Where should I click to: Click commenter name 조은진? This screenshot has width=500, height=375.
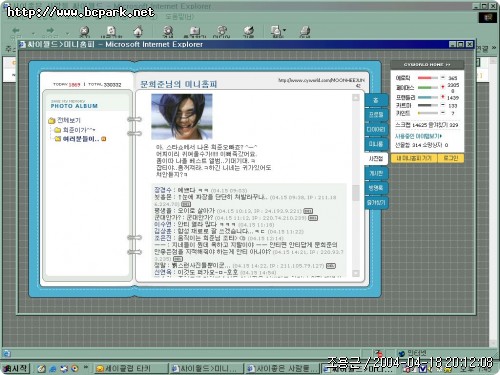coord(163,238)
